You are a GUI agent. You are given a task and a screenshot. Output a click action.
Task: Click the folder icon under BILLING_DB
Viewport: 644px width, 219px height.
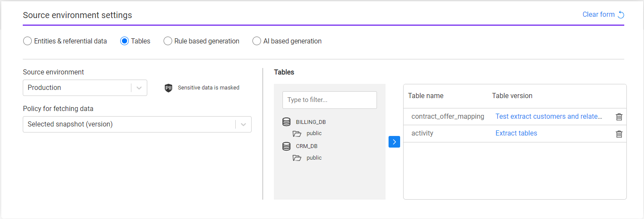click(297, 134)
